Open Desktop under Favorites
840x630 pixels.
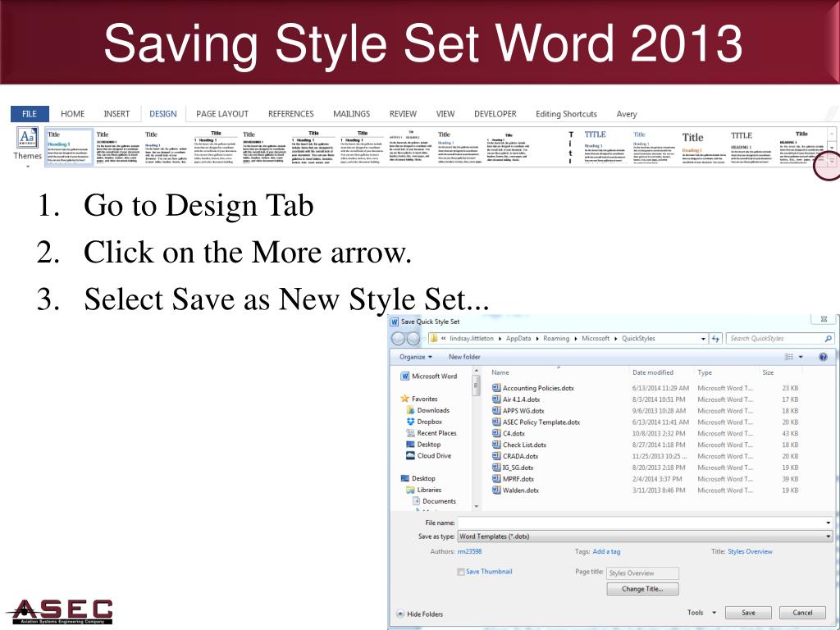423,444
